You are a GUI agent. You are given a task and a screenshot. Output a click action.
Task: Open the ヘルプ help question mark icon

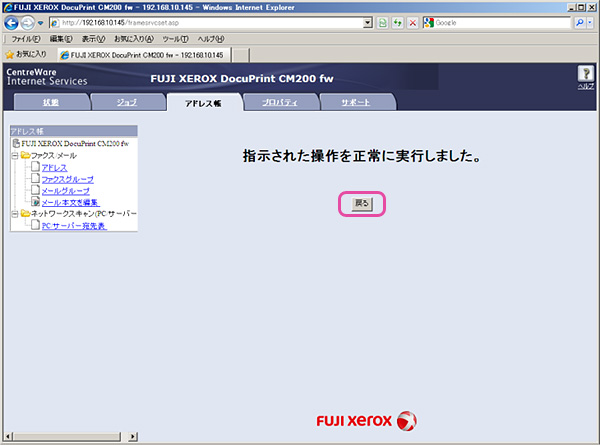pos(586,75)
